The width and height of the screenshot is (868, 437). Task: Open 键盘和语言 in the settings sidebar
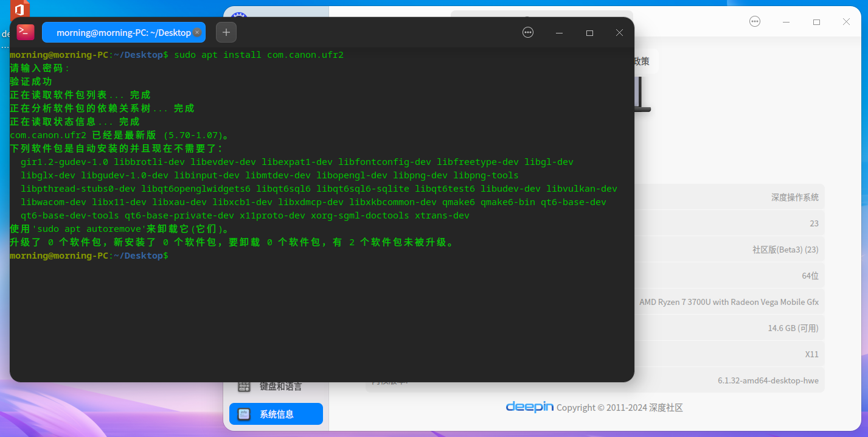pyautogui.click(x=276, y=386)
